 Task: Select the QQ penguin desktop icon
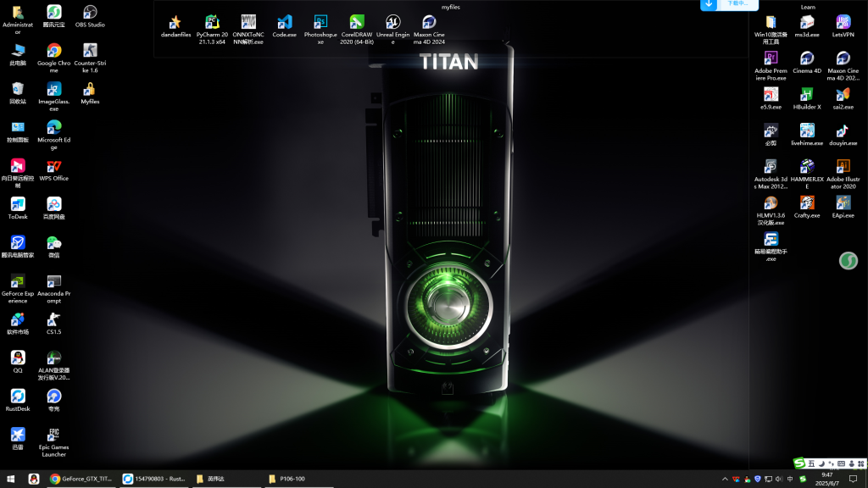tap(18, 362)
